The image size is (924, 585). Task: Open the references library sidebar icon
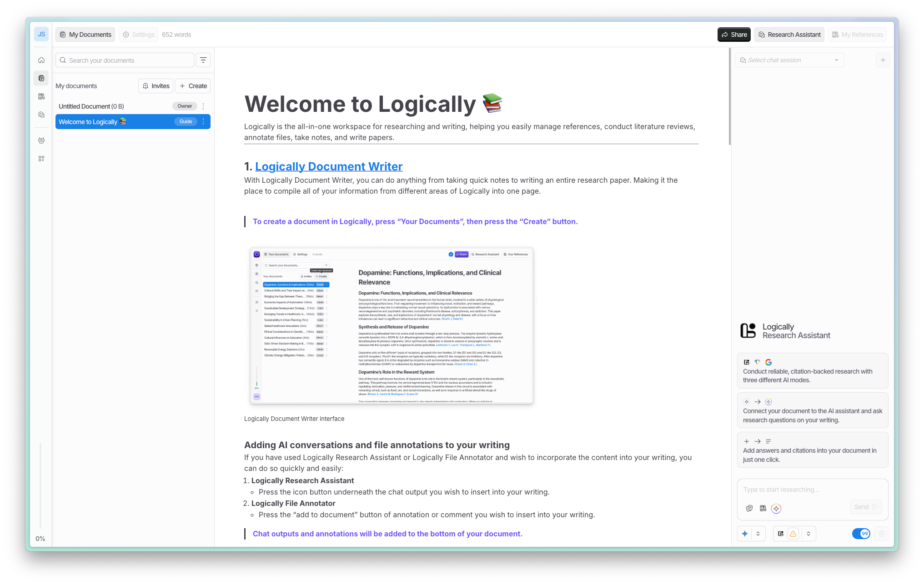coord(41,96)
